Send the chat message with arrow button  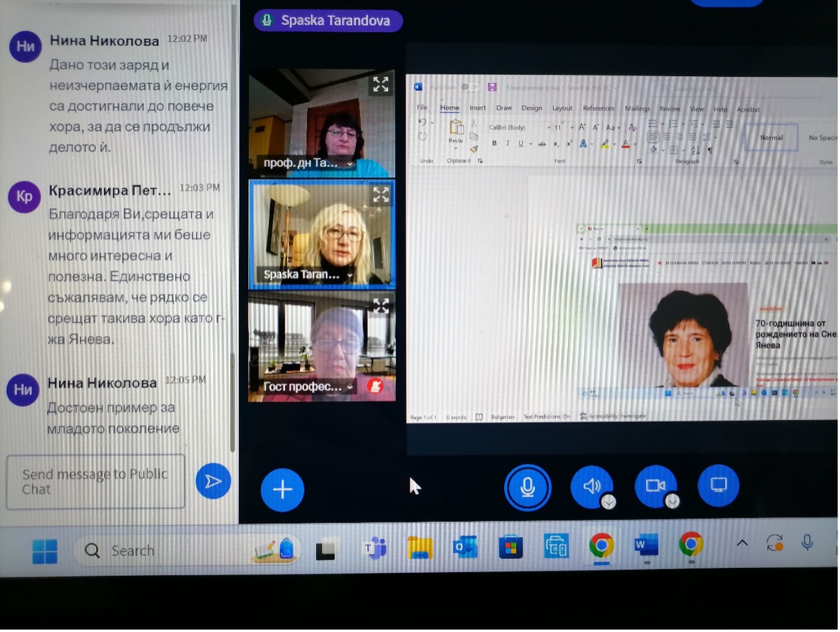(213, 481)
